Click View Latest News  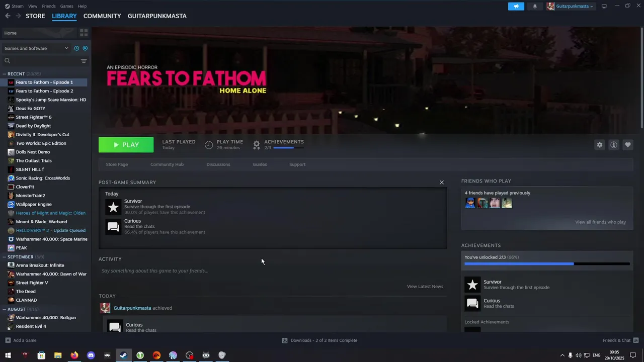425,287
